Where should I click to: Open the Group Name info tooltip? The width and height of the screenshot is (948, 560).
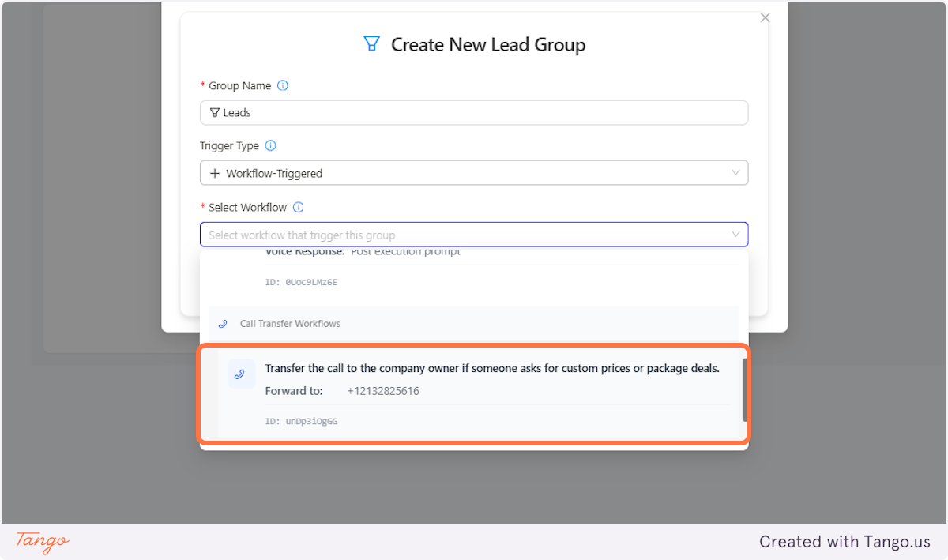(x=283, y=85)
